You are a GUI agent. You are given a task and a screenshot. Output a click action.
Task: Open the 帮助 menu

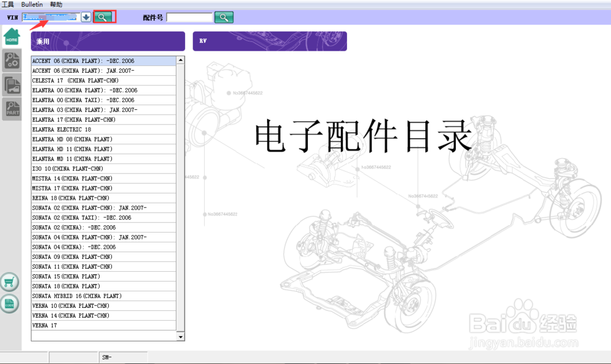[56, 4]
